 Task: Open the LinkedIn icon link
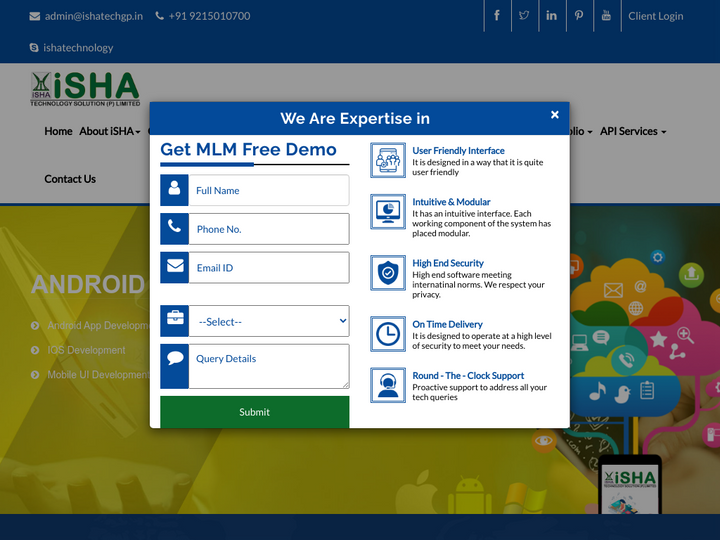click(552, 16)
